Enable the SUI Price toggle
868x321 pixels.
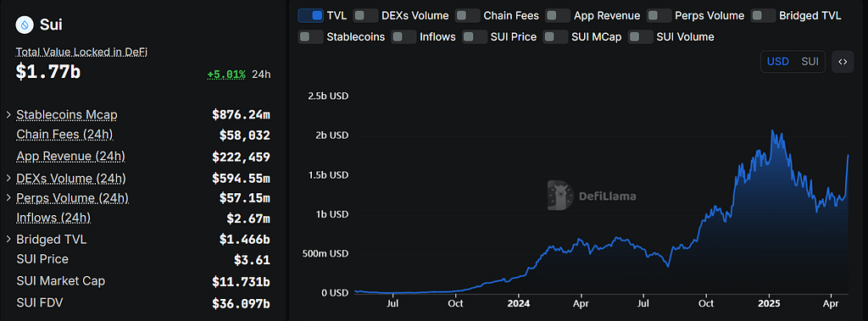tap(475, 37)
